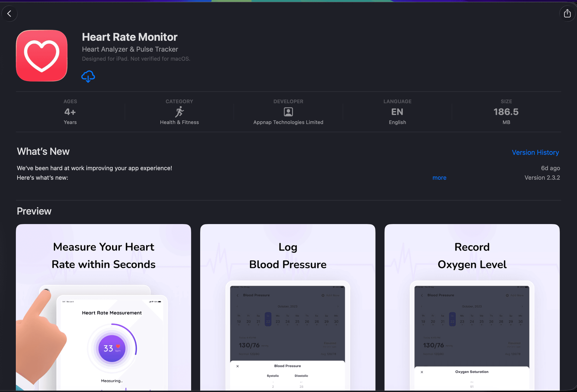Close the Blood Pressure entry dialog with the X
This screenshot has width=577, height=392.
238,366
